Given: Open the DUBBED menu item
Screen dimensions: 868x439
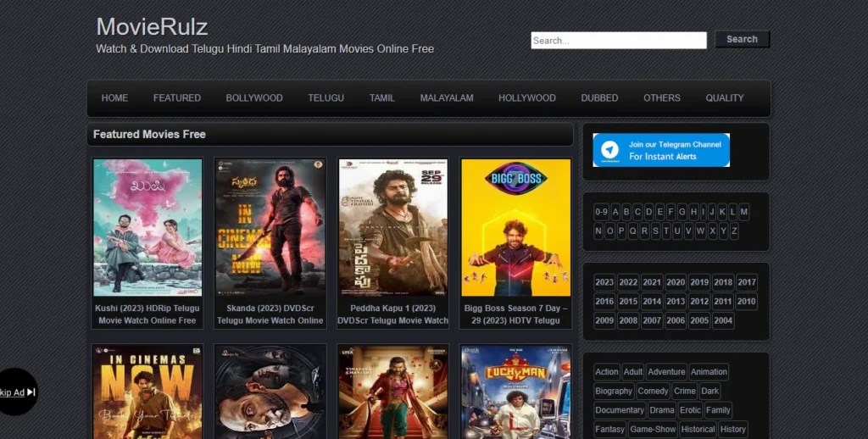Looking at the screenshot, I should [599, 98].
